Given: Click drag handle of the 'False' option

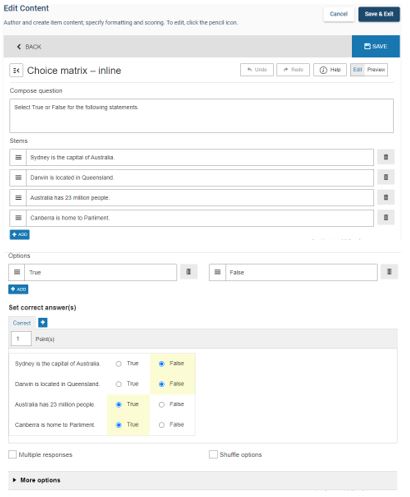Looking at the screenshot, I should pyautogui.click(x=217, y=272).
